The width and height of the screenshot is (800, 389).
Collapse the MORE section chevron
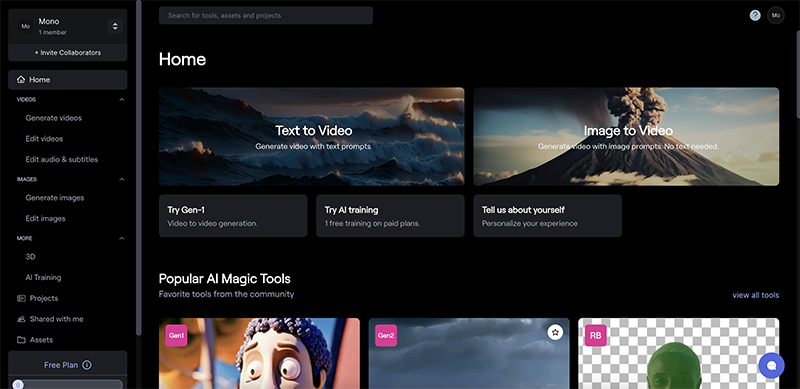coord(121,238)
